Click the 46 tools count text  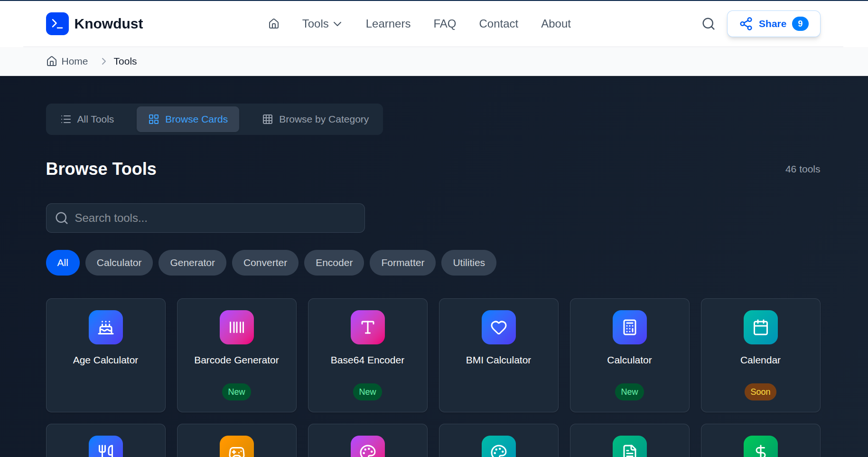click(x=803, y=169)
